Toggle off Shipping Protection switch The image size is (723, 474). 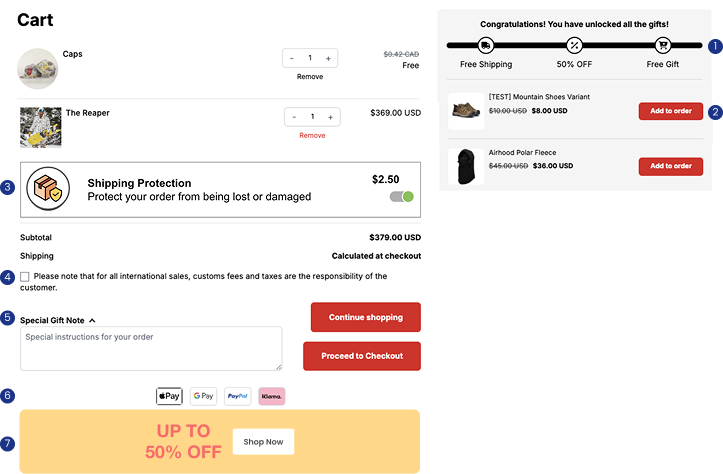tap(402, 197)
